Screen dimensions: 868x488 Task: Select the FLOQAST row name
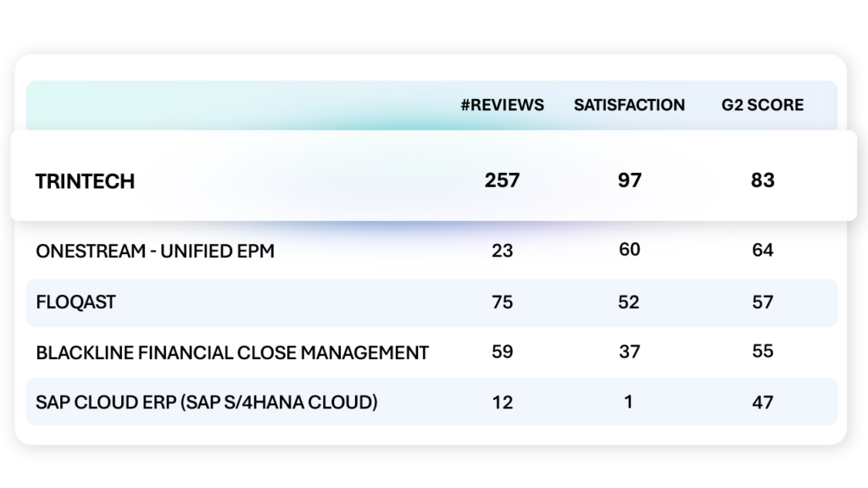coord(75,302)
